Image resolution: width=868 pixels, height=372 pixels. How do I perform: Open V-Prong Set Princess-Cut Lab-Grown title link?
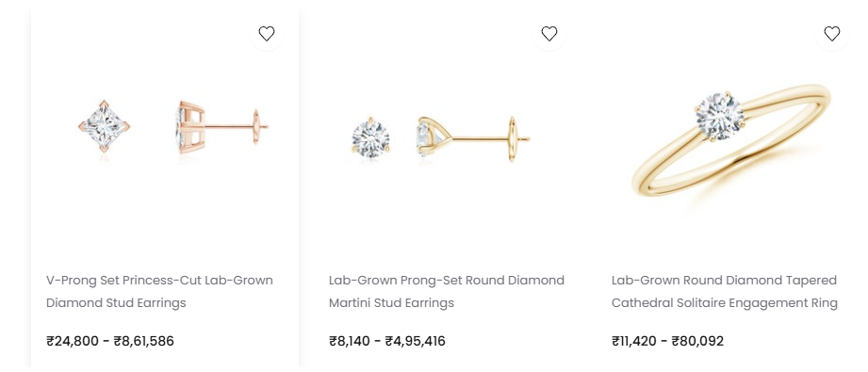pyautogui.click(x=159, y=292)
